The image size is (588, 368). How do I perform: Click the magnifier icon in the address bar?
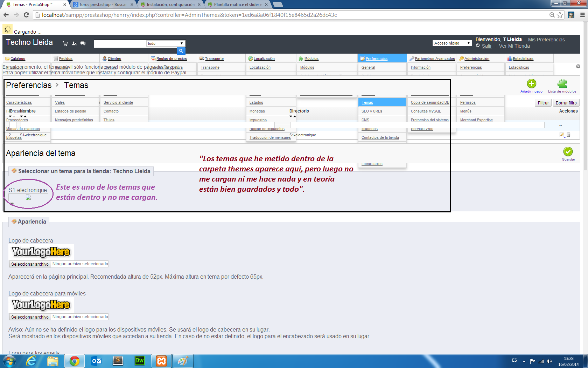[x=552, y=15]
